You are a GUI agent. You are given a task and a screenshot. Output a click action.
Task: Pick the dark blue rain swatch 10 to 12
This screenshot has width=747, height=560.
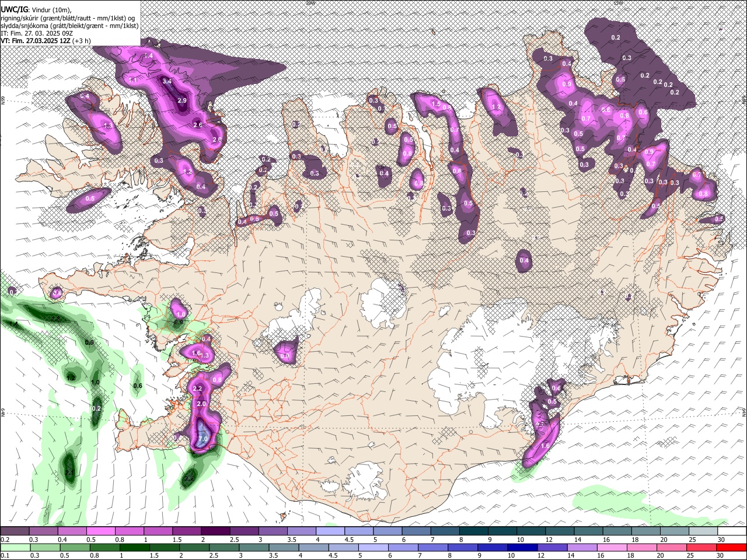tap(522, 547)
